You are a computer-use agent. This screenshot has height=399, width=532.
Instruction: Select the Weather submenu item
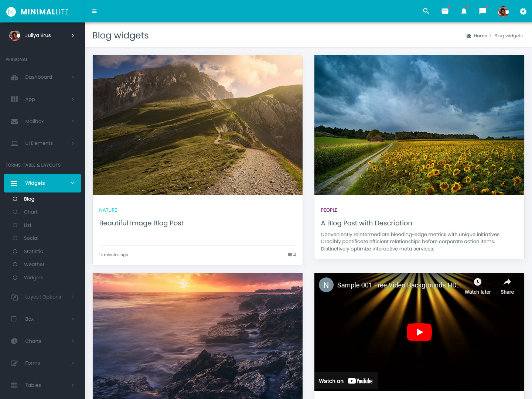pyautogui.click(x=34, y=265)
